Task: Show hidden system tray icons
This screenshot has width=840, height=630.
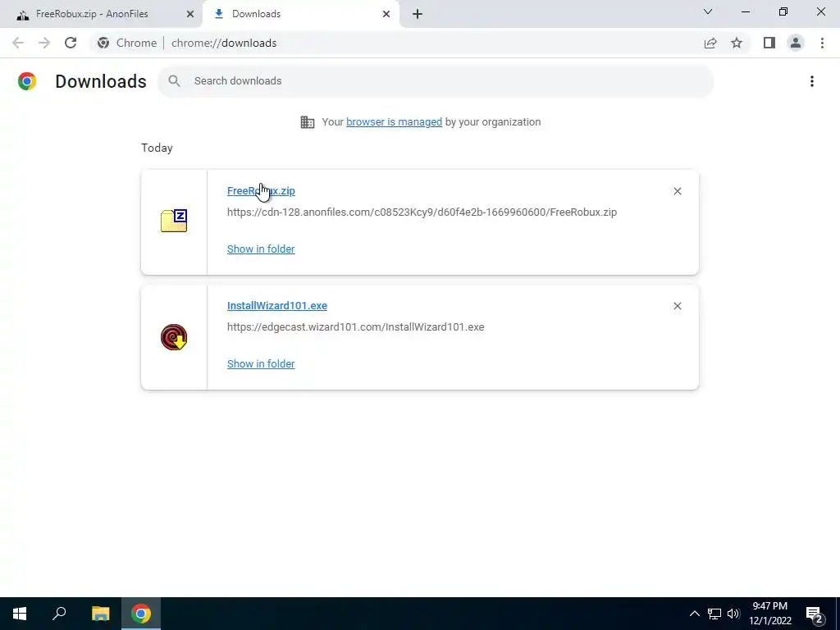Action: tap(694, 614)
